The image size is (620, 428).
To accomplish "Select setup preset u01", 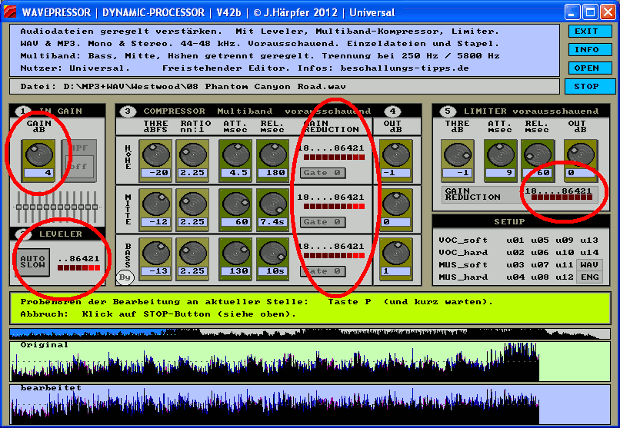I will point(515,240).
